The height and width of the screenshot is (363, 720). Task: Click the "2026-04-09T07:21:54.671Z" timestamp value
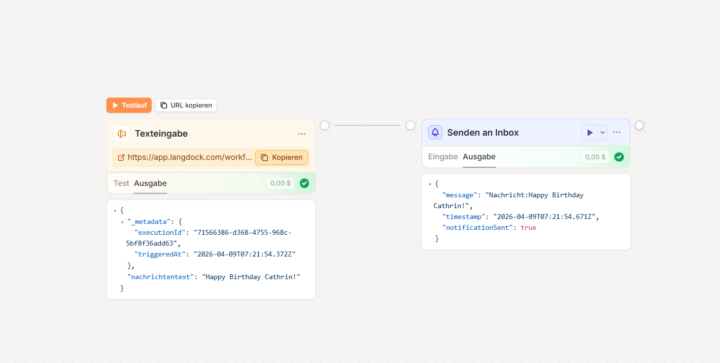tap(546, 217)
